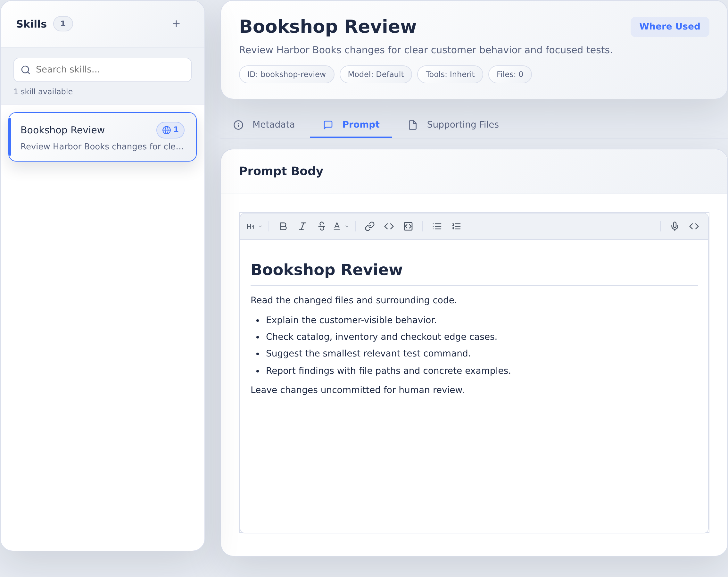The height and width of the screenshot is (577, 728).
Task: Click the Bookshop Review heading in editor
Action: pos(327,270)
